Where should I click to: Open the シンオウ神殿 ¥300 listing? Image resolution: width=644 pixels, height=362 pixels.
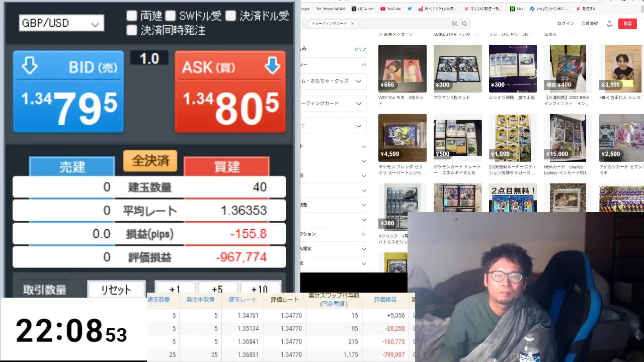tap(513, 73)
